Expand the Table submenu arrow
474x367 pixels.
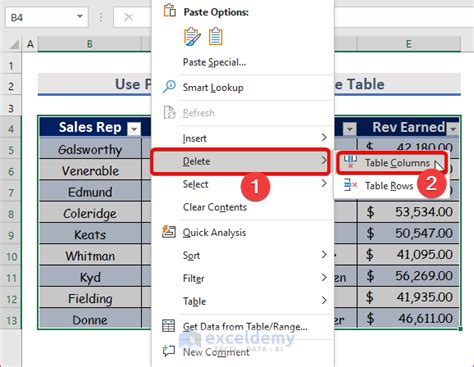[x=324, y=301]
